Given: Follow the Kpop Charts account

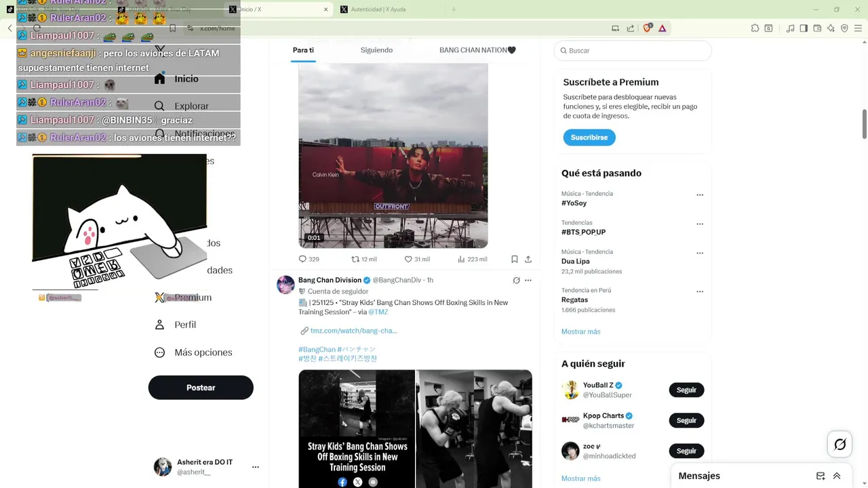Looking at the screenshot, I should point(686,421).
